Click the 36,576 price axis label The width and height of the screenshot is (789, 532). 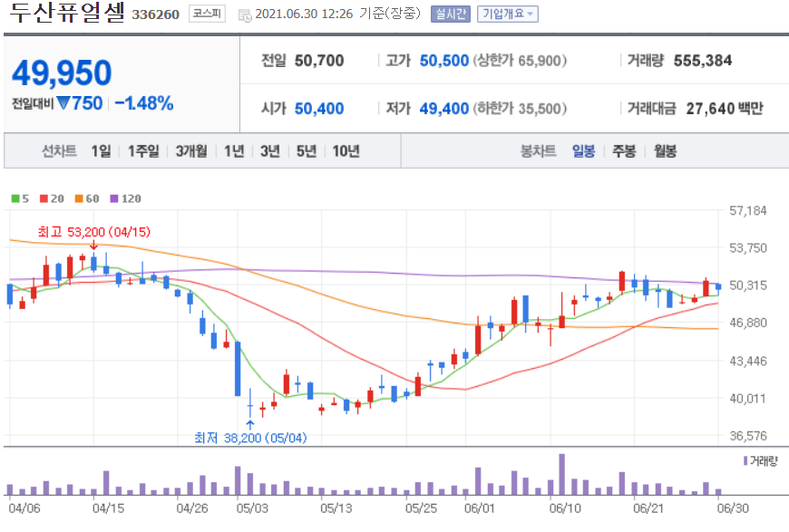click(x=748, y=436)
